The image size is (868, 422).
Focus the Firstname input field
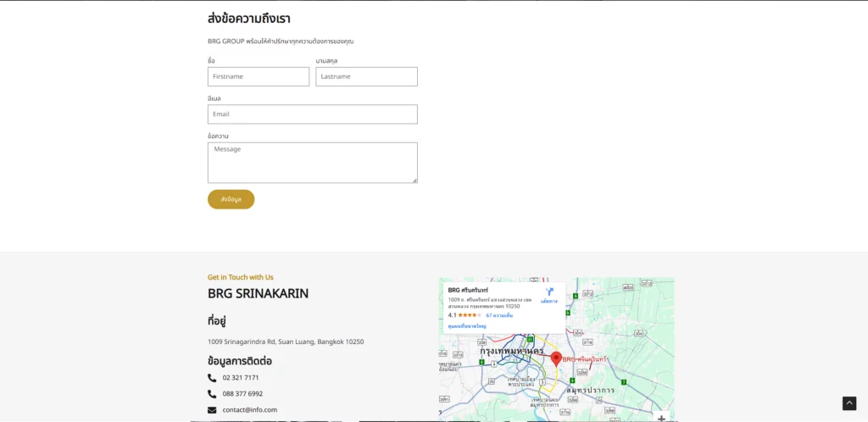(x=259, y=77)
